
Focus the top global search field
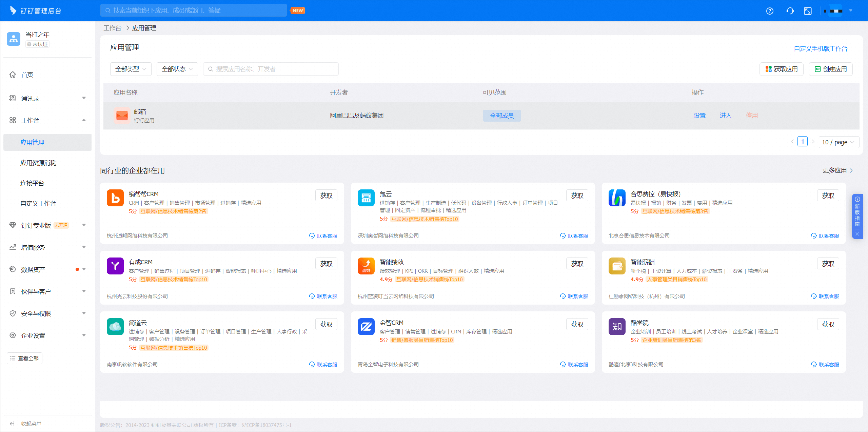193,11
